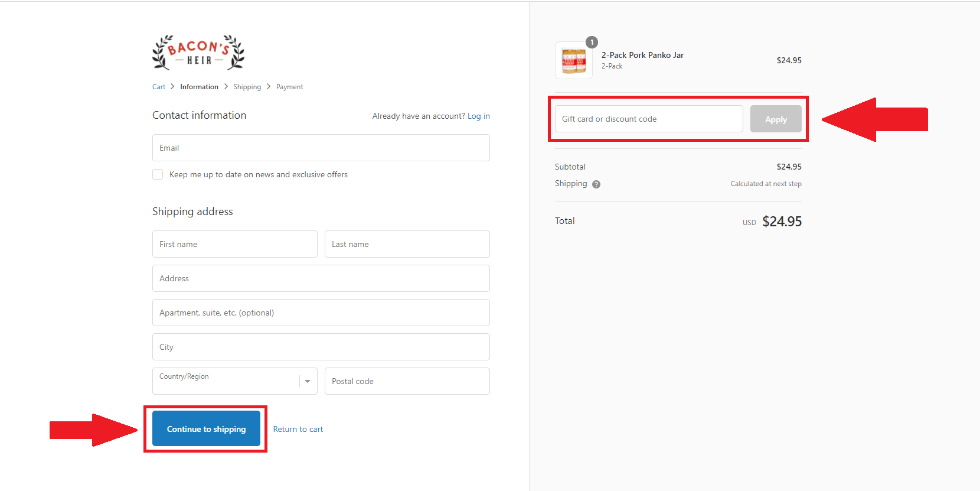The image size is (980, 491).
Task: Go to Cart in breadcrumb
Action: click(x=159, y=87)
